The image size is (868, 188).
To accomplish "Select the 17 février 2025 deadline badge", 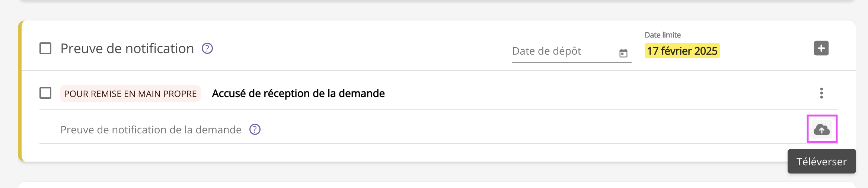I will tap(682, 51).
